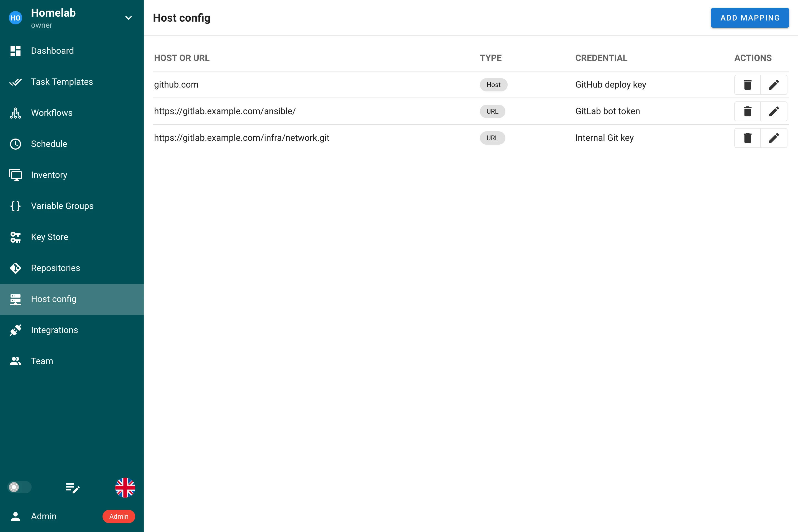The height and width of the screenshot is (532, 798).
Task: Click the HO project avatar
Action: (16, 18)
